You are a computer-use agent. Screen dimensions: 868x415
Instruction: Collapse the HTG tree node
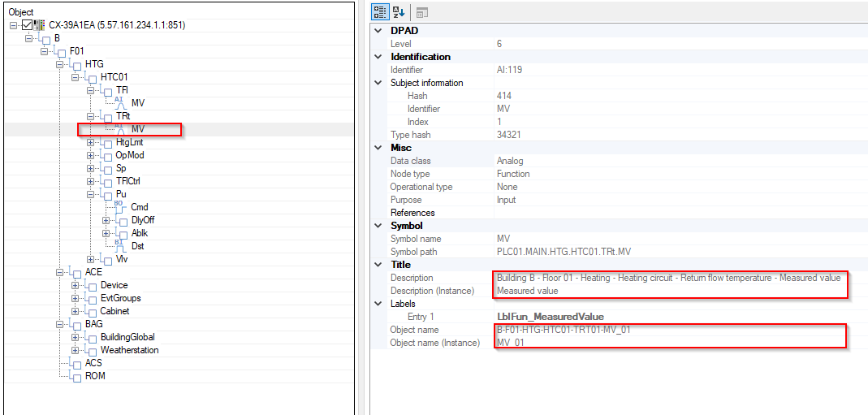(x=60, y=64)
